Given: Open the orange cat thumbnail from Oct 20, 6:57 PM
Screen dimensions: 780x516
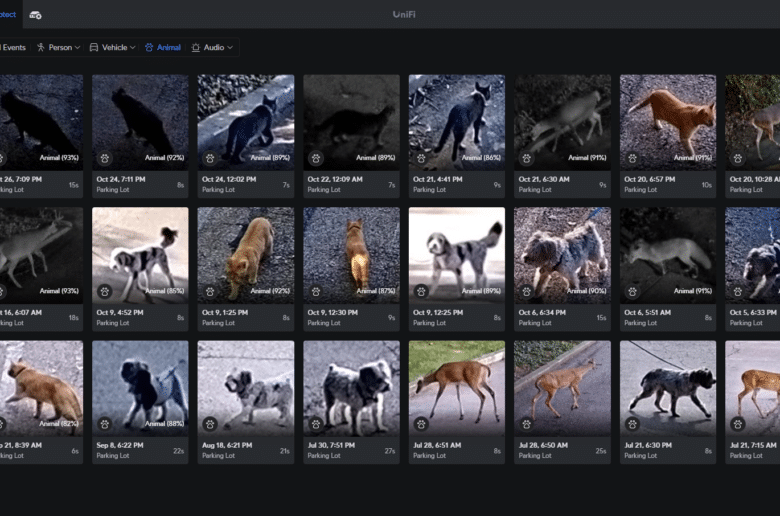Looking at the screenshot, I should [x=668, y=122].
